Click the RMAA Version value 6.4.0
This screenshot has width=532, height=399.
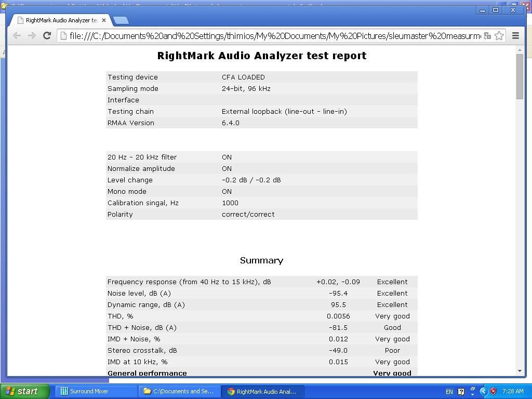coord(230,123)
